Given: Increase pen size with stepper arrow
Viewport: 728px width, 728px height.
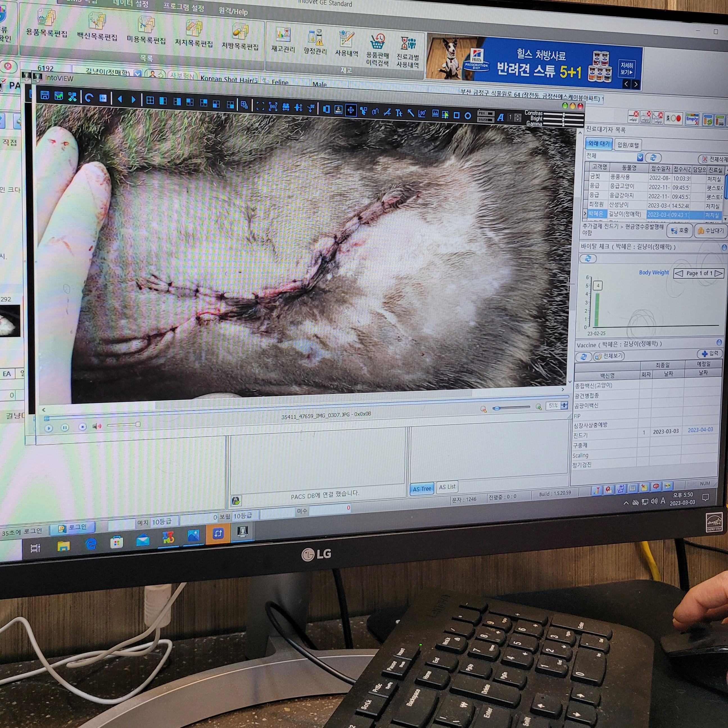Looking at the screenshot, I should coord(518,115).
